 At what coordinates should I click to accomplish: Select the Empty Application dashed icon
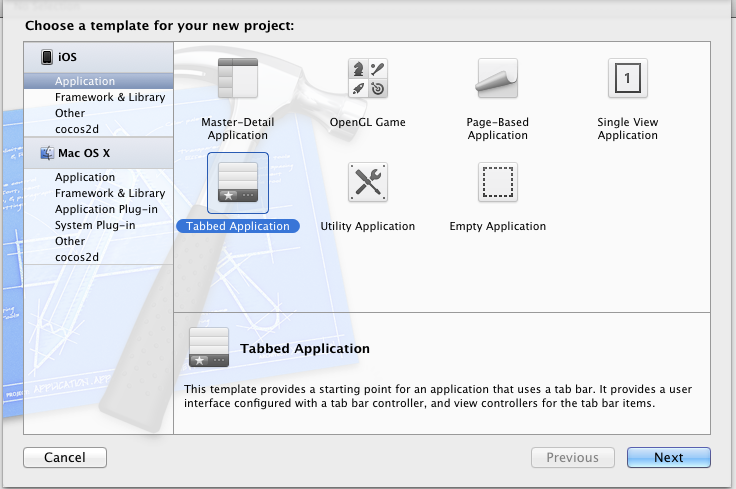point(498,182)
